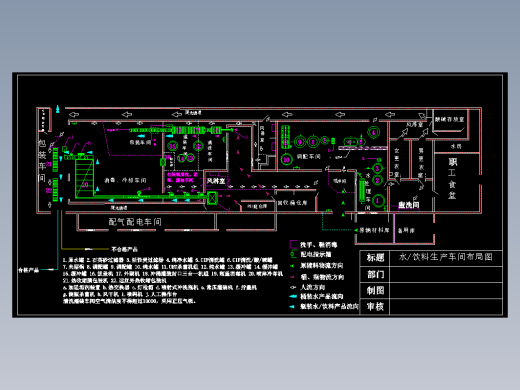Select equipment circle numbered 10

tap(286, 160)
